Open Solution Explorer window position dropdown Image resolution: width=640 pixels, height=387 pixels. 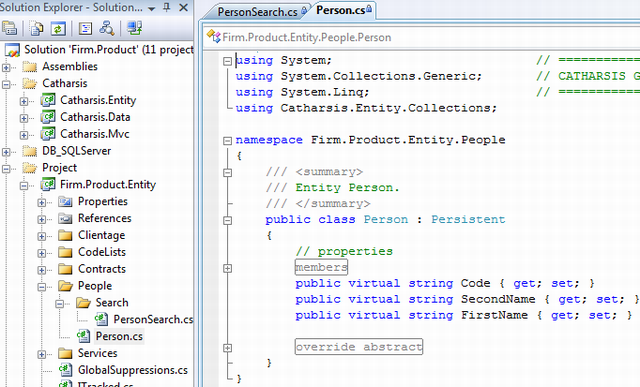point(151,8)
